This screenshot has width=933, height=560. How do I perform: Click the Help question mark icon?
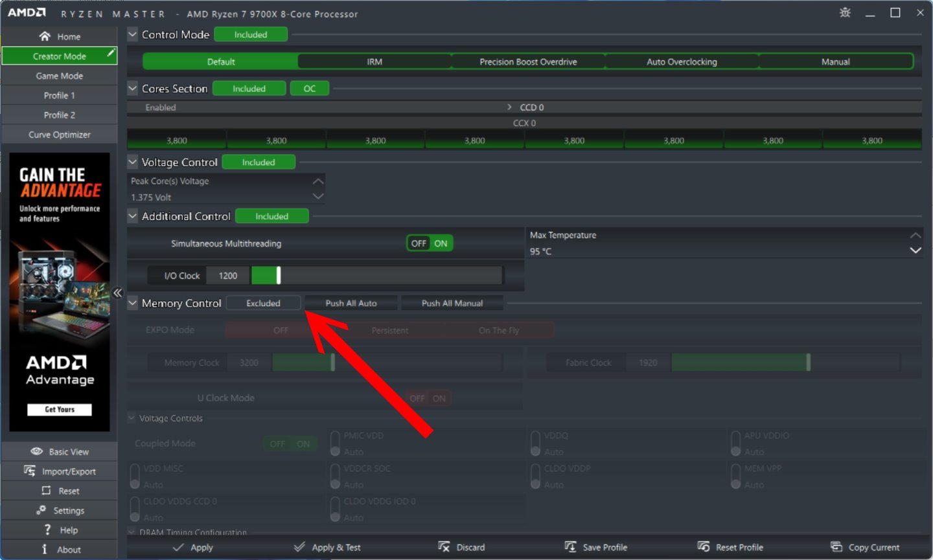tap(47, 530)
